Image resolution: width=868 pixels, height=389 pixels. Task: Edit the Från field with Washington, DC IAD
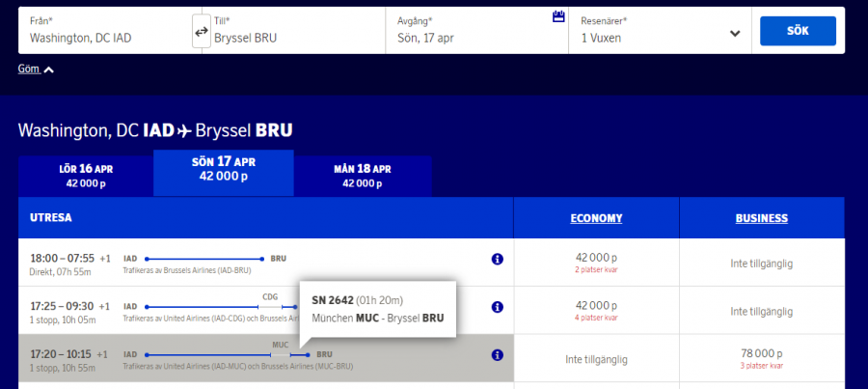pos(104,38)
